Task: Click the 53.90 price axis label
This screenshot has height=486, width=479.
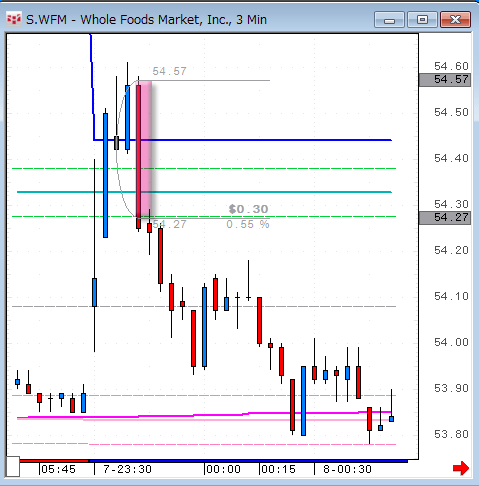Action: tap(451, 388)
